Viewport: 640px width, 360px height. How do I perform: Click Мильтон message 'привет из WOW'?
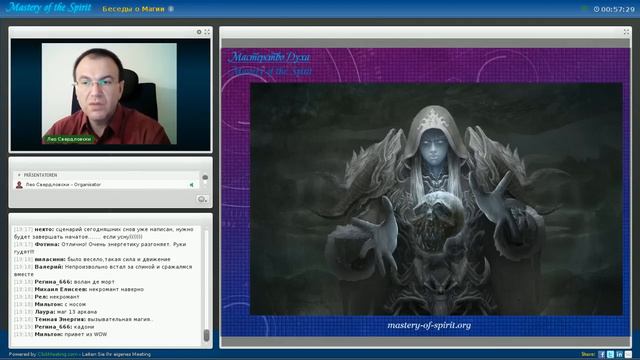61,334
